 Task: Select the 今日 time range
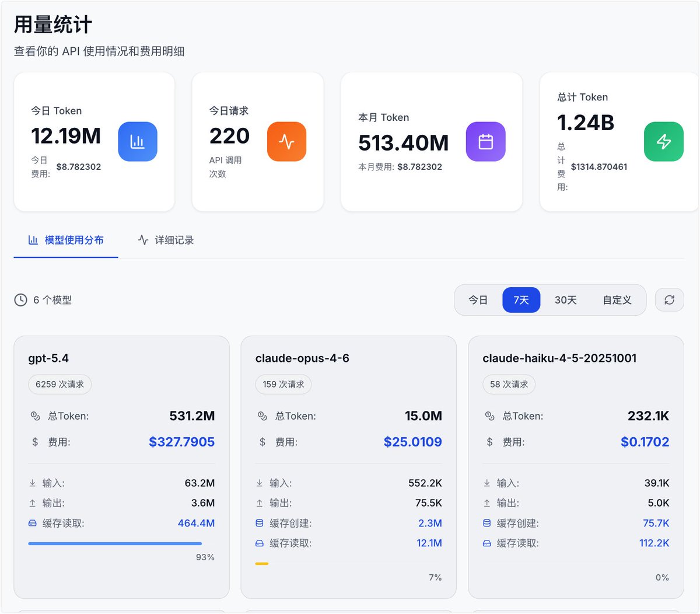(x=478, y=300)
